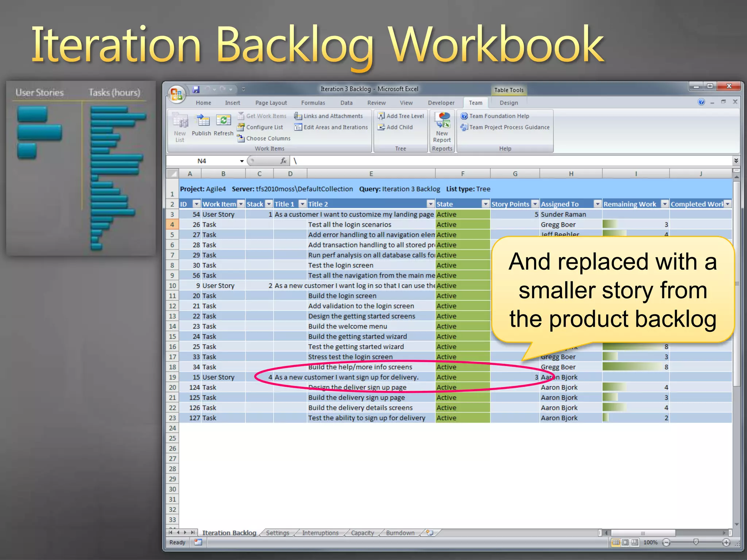Image resolution: width=747 pixels, height=560 pixels.
Task: Click the vertical scrollbar down arrow
Action: click(x=736, y=524)
